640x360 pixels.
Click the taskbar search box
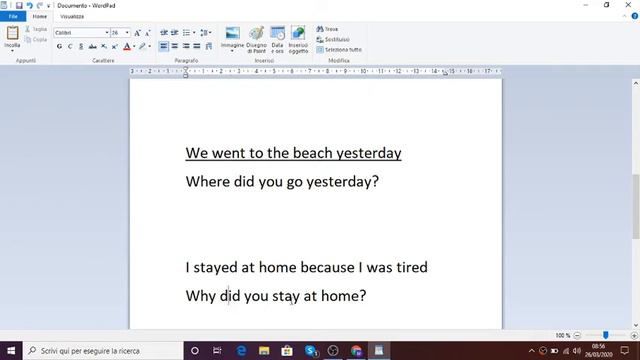[x=103, y=351]
